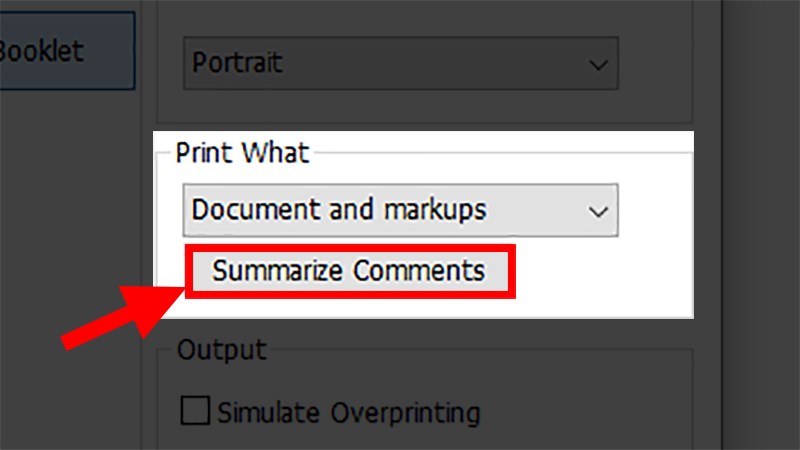Click the word Portrait in the combo box
800x450 pixels.
237,63
